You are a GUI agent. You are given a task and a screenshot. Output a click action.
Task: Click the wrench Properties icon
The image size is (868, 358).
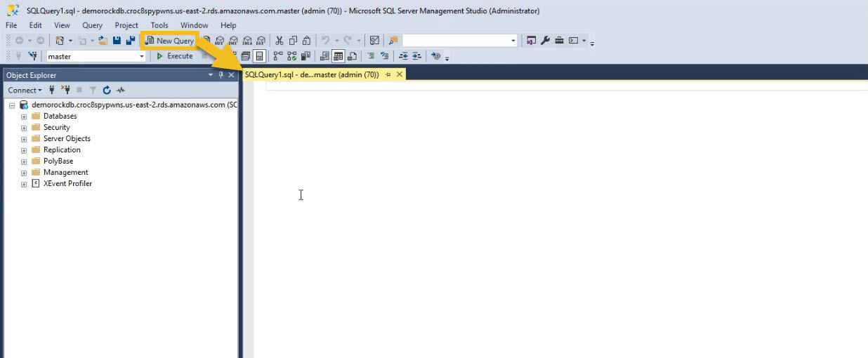tap(545, 41)
